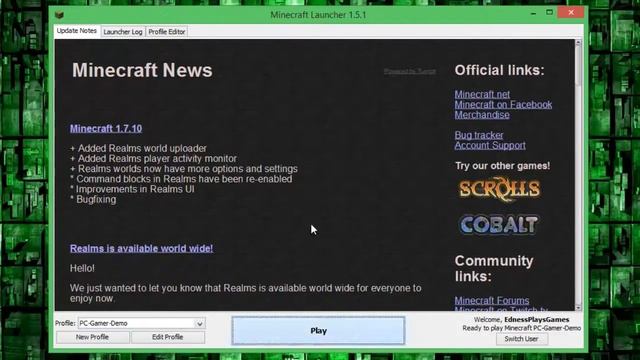Viewport: 640px width, 360px height.
Task: Open the Cobalt game logo
Action: pyautogui.click(x=499, y=224)
